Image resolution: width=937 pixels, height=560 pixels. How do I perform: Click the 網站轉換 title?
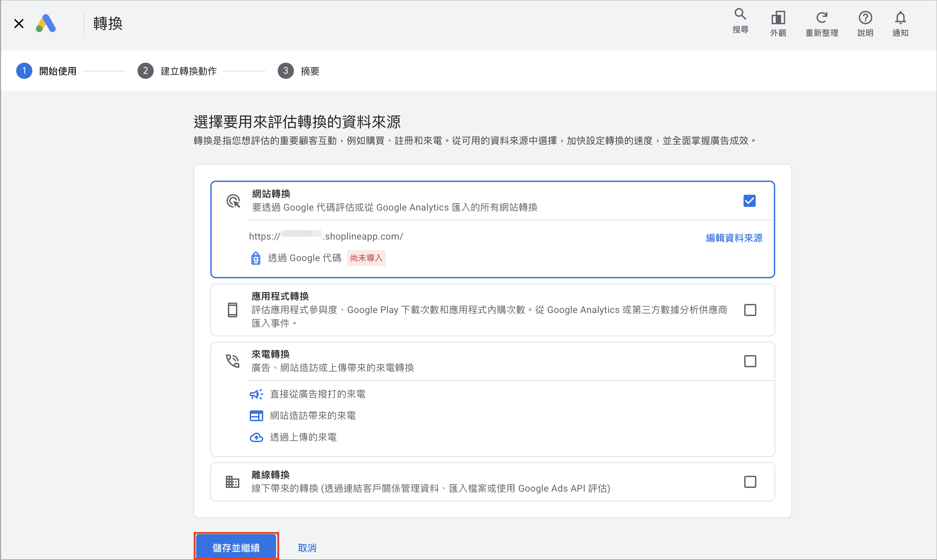coord(271,194)
